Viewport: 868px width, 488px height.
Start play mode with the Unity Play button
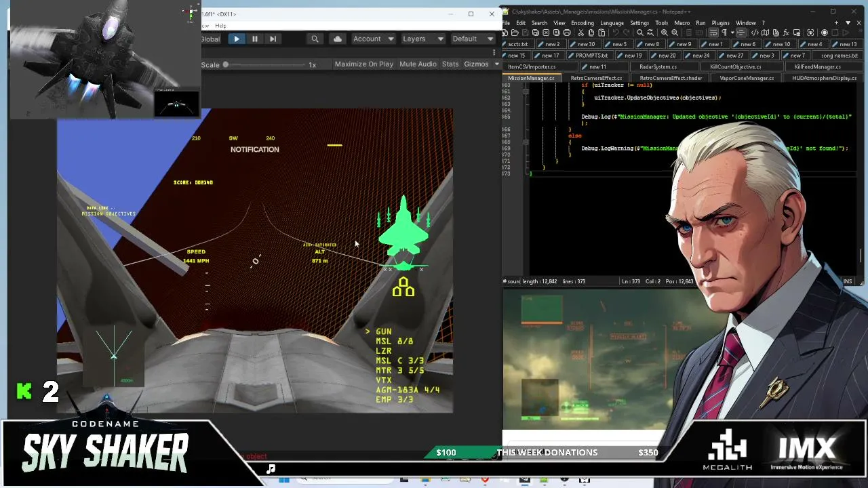(236, 39)
